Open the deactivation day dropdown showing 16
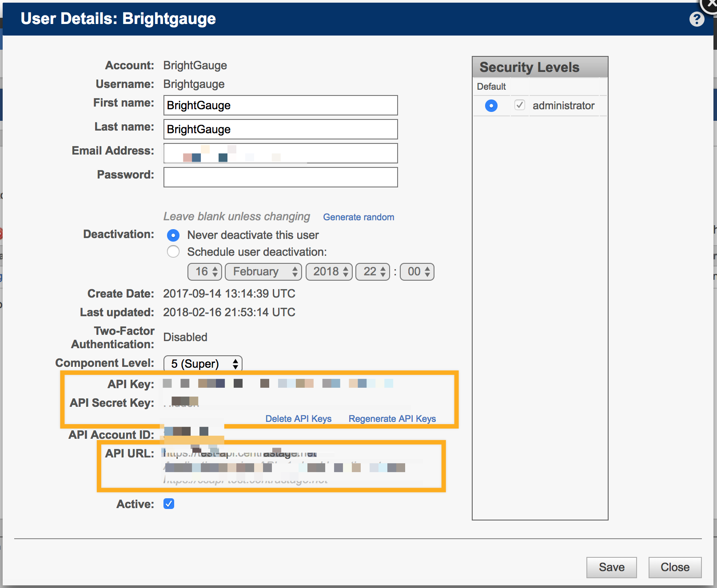This screenshot has height=588, width=717. [205, 272]
